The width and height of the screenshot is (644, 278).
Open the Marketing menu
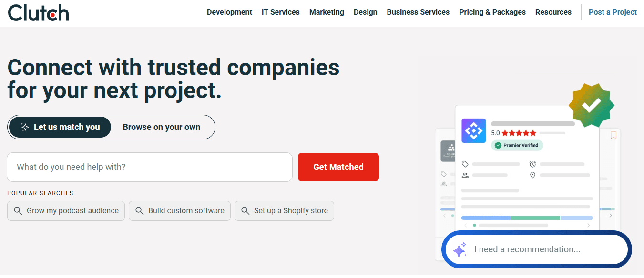pos(327,12)
